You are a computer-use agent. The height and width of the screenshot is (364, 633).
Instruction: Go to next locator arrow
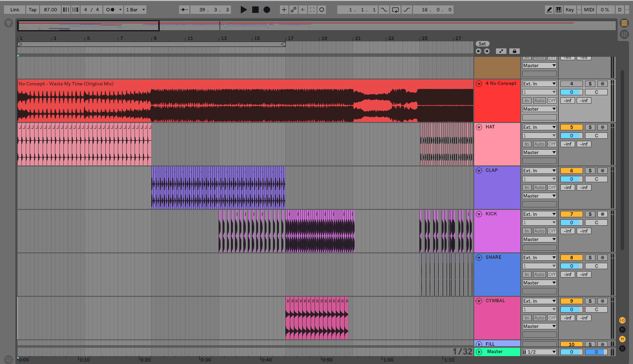[487, 51]
